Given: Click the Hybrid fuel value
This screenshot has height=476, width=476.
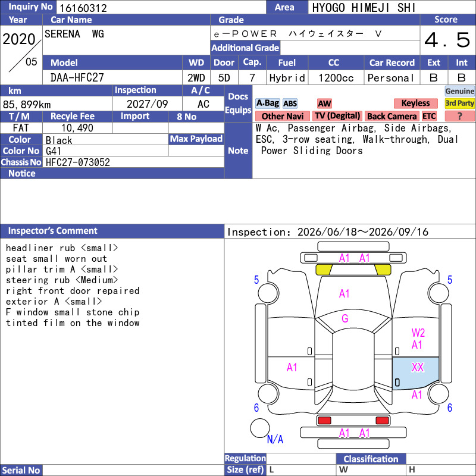Looking at the screenshot, I should click(287, 78).
